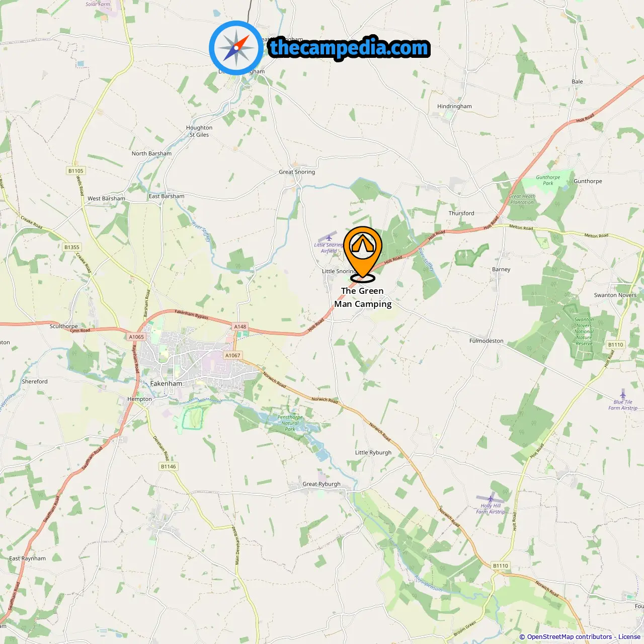
Task: Click the B1146 road shield
Action: pos(169,466)
